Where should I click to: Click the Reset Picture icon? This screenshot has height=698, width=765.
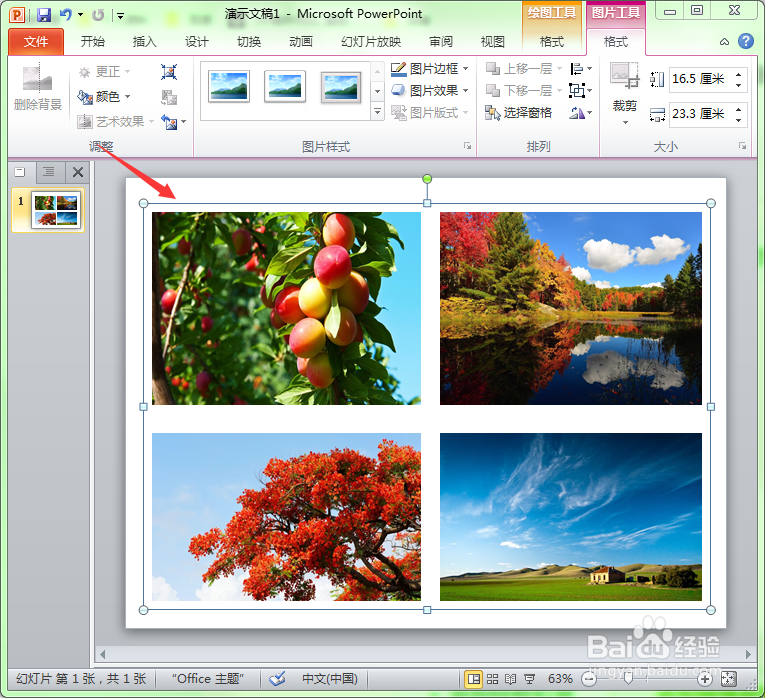[169, 121]
